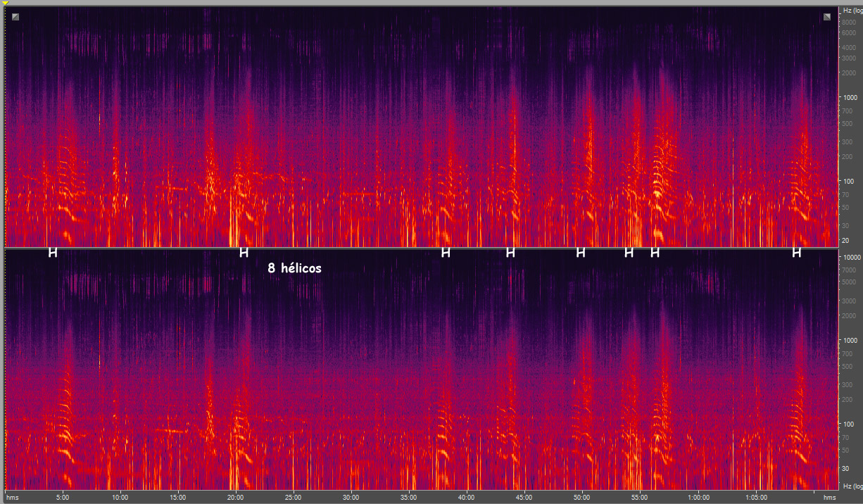The height and width of the screenshot is (504, 863).
Task: Select the first H marker near 5:00
Action: (x=52, y=253)
